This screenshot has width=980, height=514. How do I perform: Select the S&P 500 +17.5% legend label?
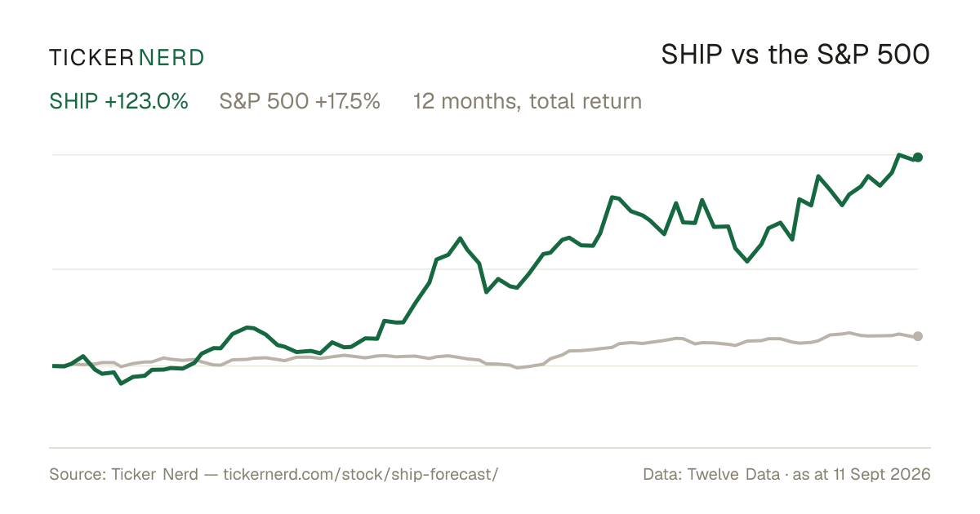click(300, 101)
